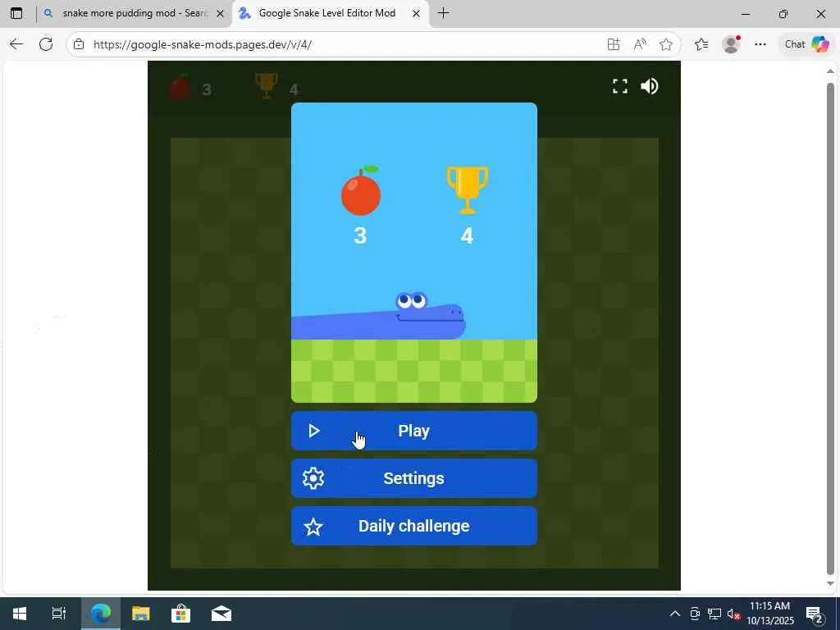Click the page vertical scrollbar
The height and width of the screenshot is (630, 840).
pos(830,328)
